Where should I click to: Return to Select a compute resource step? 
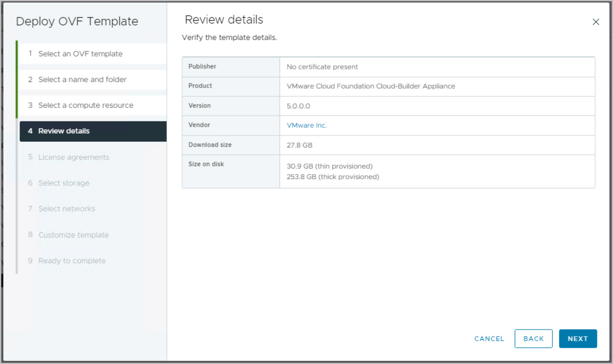click(86, 105)
